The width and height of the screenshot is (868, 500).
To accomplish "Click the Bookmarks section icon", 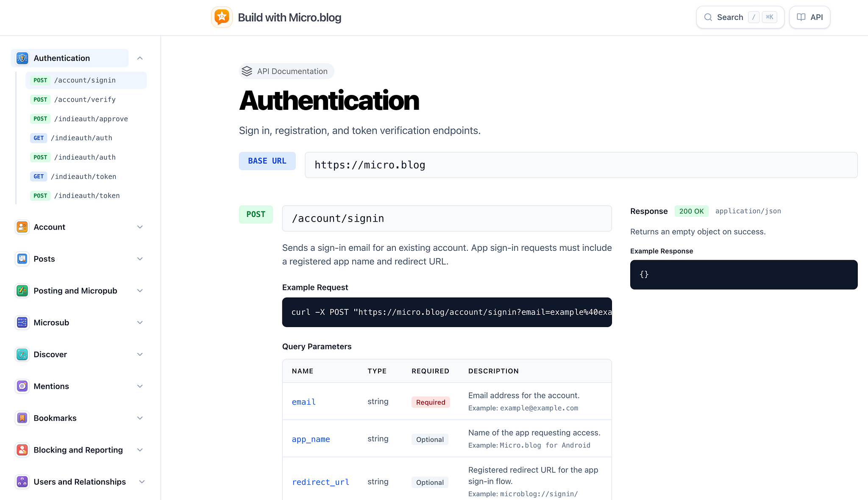I will [22, 418].
